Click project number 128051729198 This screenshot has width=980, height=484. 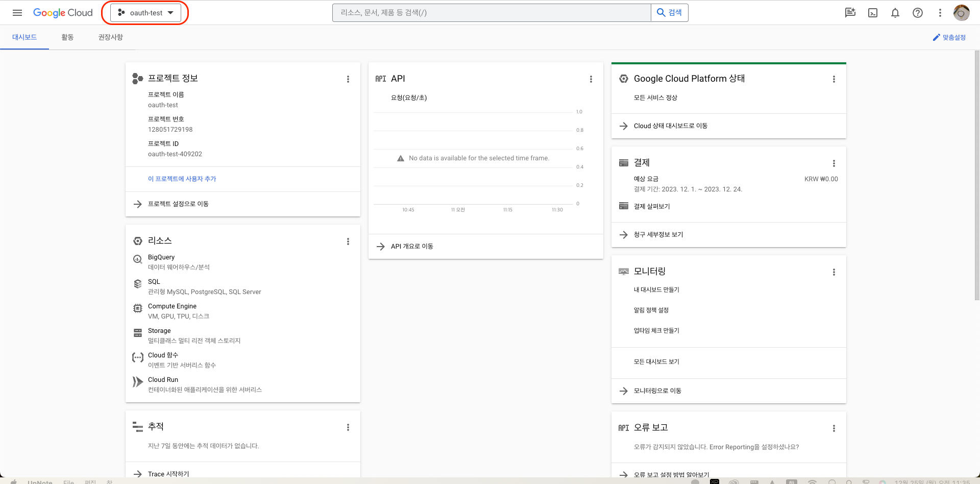coord(170,130)
